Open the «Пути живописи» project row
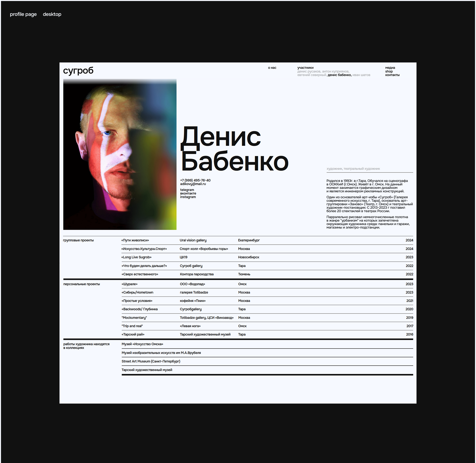This screenshot has height=463, width=476. [x=135, y=240]
